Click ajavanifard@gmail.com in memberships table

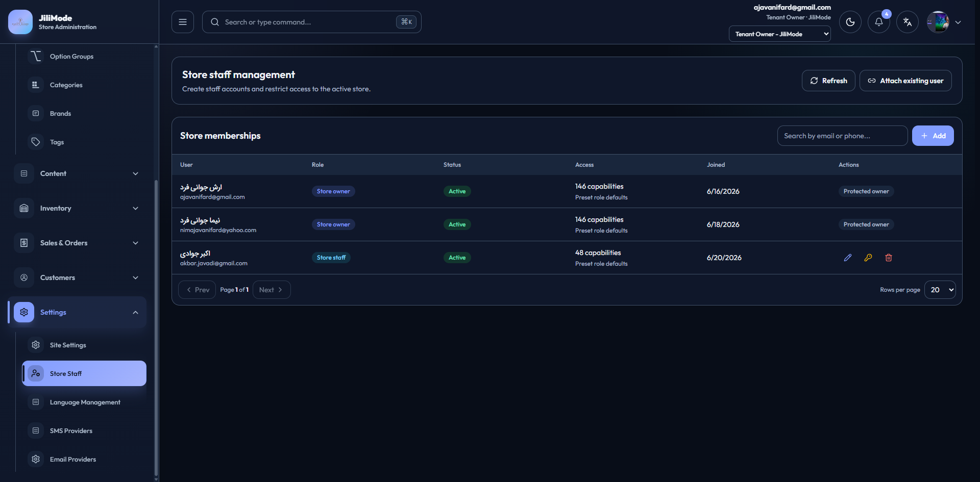[212, 197]
